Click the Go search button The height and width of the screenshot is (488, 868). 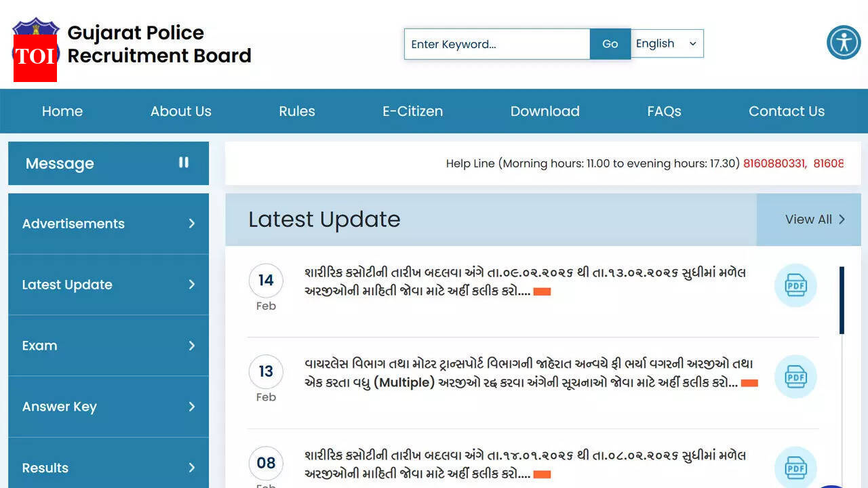pyautogui.click(x=610, y=43)
